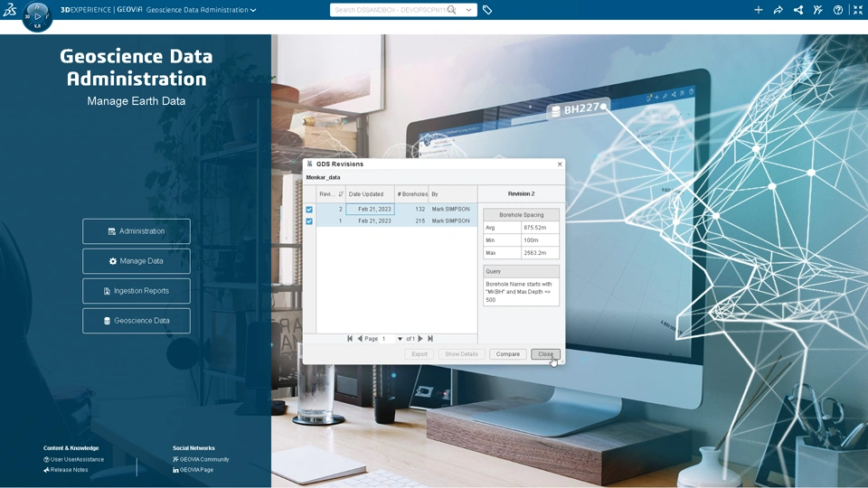The width and height of the screenshot is (868, 488).
Task: Click the 132 boreholes cell
Action: tap(412, 209)
